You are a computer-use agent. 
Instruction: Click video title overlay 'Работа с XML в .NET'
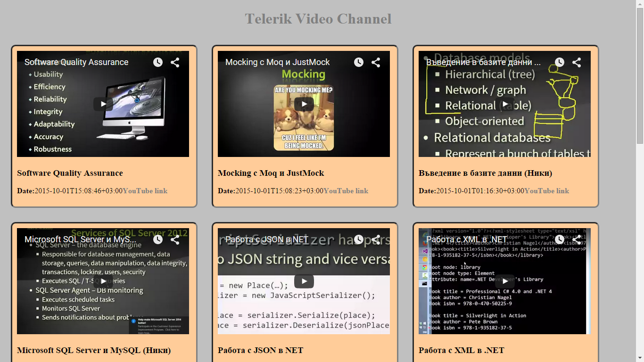click(467, 239)
